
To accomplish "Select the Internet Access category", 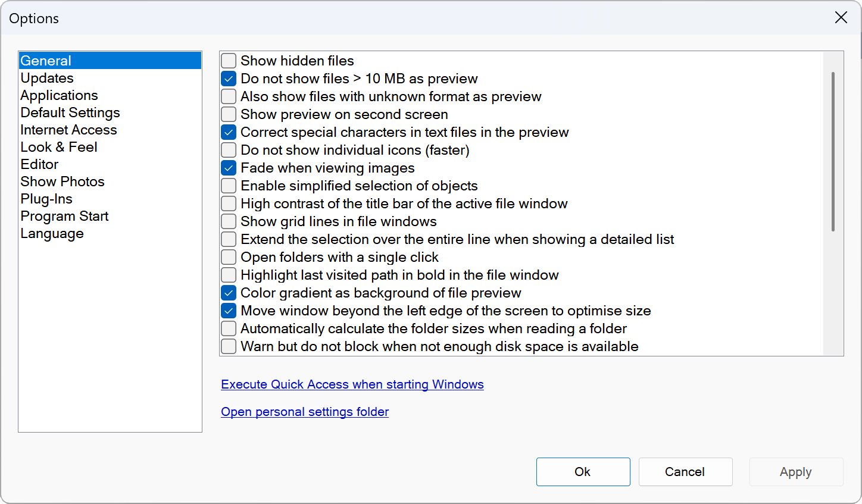I will pos(68,130).
